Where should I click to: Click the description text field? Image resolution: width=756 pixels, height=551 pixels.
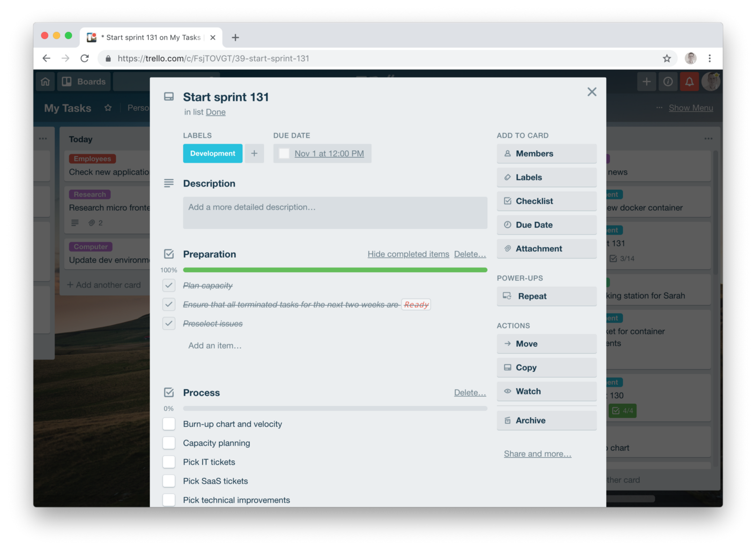[335, 213]
